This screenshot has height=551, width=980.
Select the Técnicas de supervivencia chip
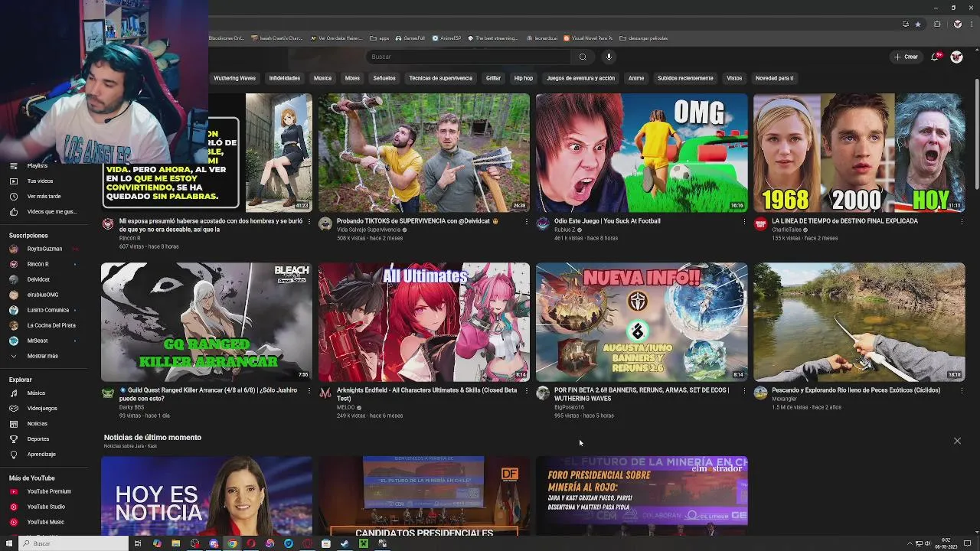pyautogui.click(x=440, y=78)
